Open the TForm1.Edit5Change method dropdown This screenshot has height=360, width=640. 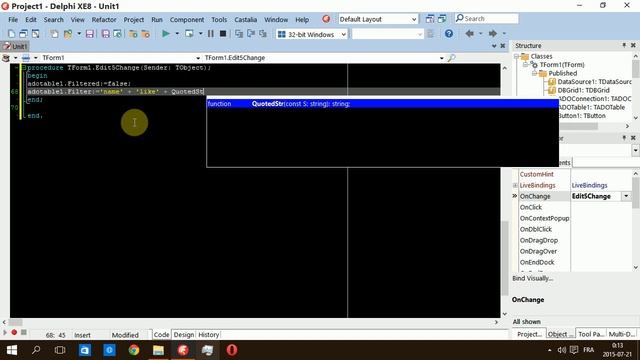pyautogui.click(x=441, y=58)
